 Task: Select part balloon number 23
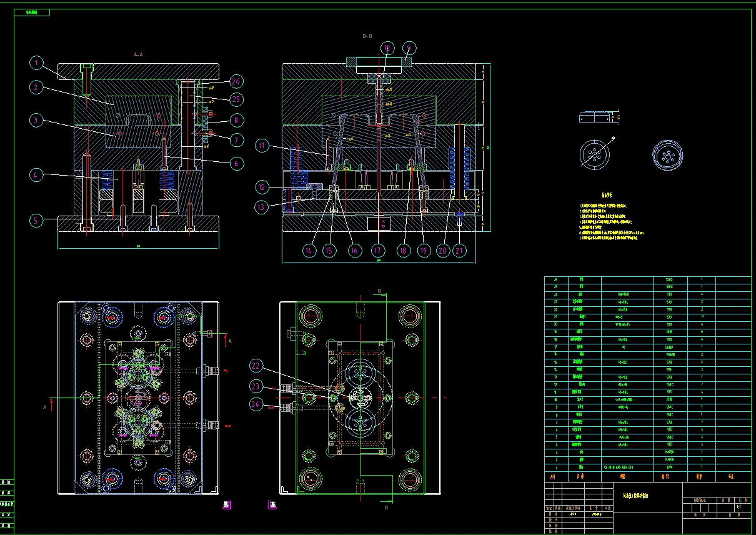tap(257, 386)
